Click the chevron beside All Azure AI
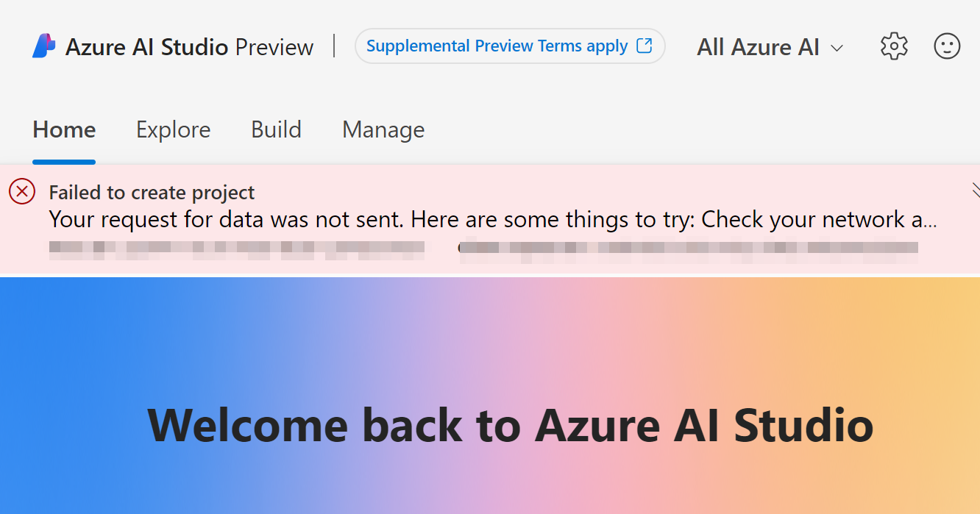Viewport: 980px width, 514px height. pyautogui.click(x=837, y=48)
